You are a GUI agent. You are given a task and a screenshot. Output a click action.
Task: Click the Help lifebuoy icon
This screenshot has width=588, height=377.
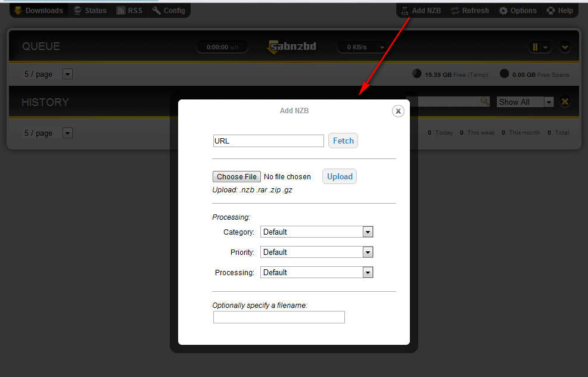point(550,11)
